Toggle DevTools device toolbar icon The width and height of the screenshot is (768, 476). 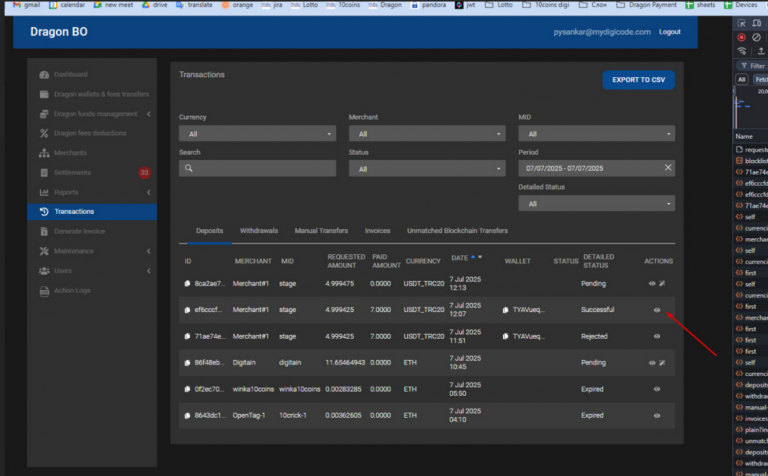[x=757, y=23]
